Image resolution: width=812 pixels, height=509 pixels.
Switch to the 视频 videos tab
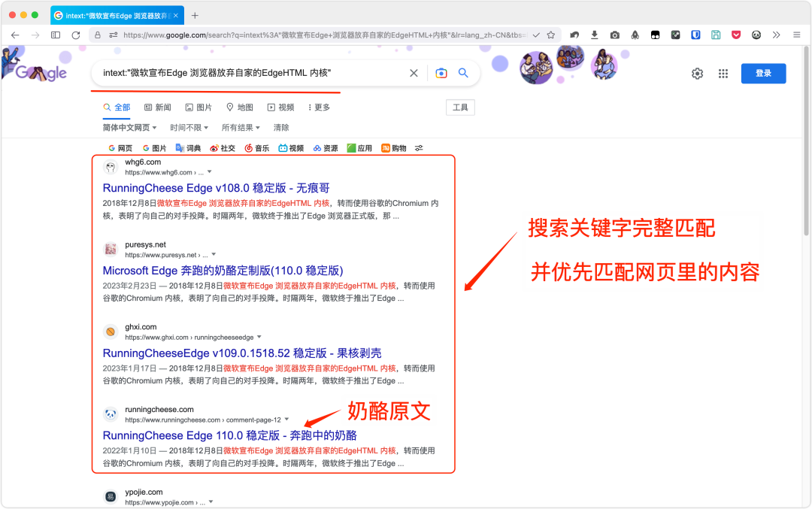tap(280, 108)
